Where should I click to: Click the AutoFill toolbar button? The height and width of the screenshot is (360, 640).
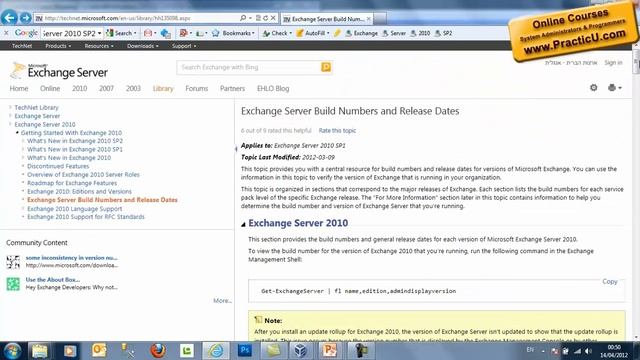[x=312, y=33]
